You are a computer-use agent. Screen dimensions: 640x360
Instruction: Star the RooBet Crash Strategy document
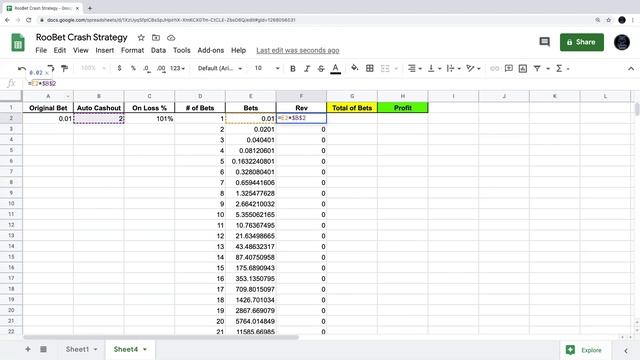(141, 38)
